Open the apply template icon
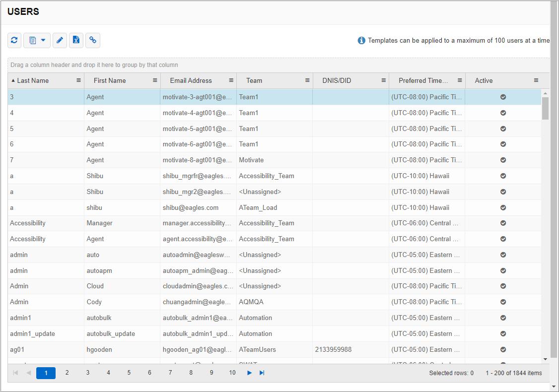The height and width of the screenshot is (392, 559). 33,40
